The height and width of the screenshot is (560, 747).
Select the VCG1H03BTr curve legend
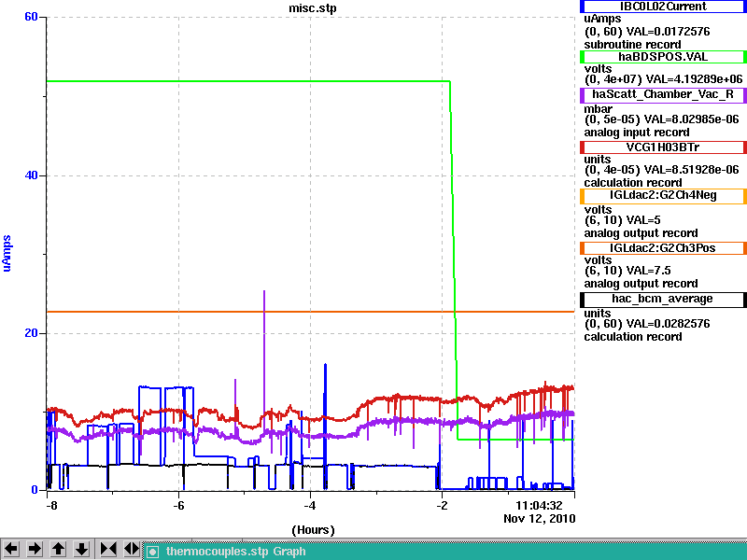tap(663, 147)
